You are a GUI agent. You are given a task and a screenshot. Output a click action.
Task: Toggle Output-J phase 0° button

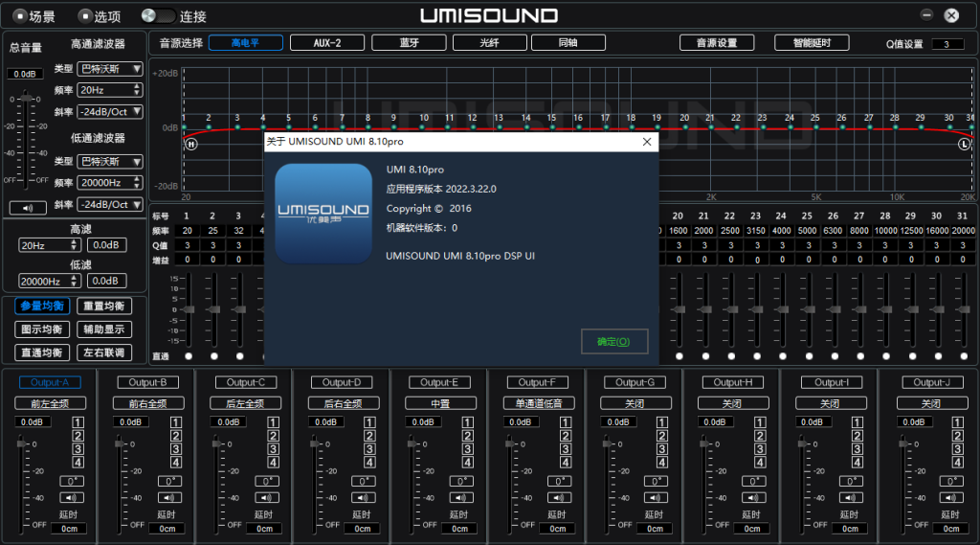(951, 481)
